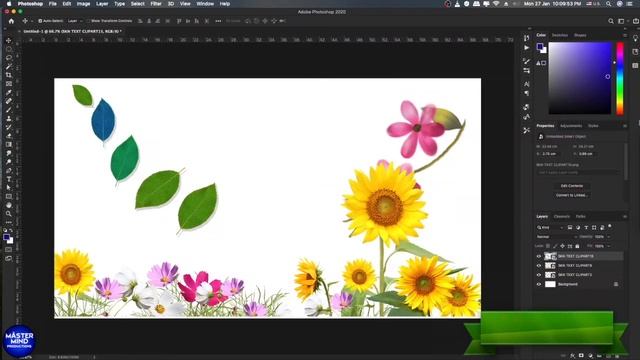This screenshot has width=640, height=360.
Task: Open the Image menu
Action: (83, 4)
